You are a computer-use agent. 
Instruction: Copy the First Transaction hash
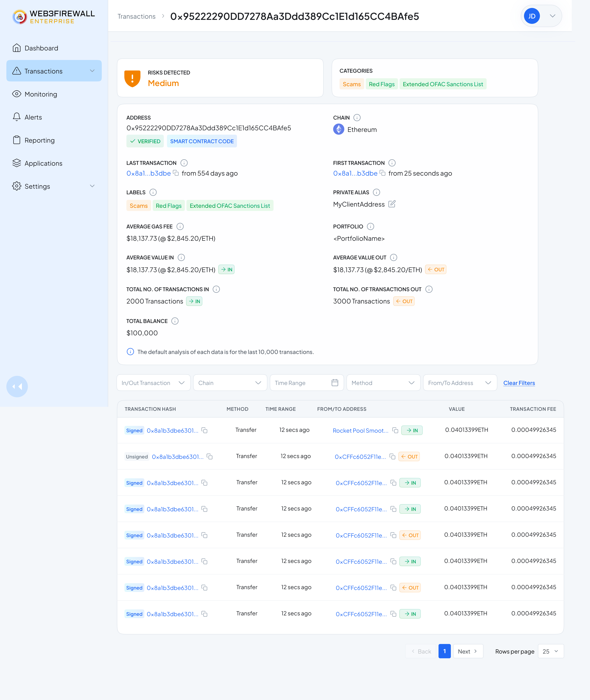point(383,173)
